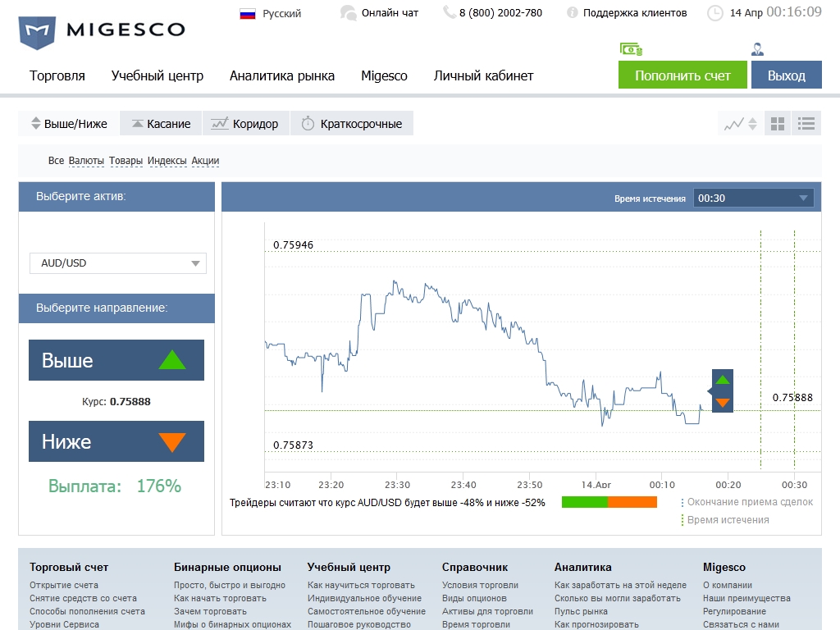Image resolution: width=840 pixels, height=630 pixels.
Task: Filter assets by Валюты
Action: pyautogui.click(x=86, y=161)
